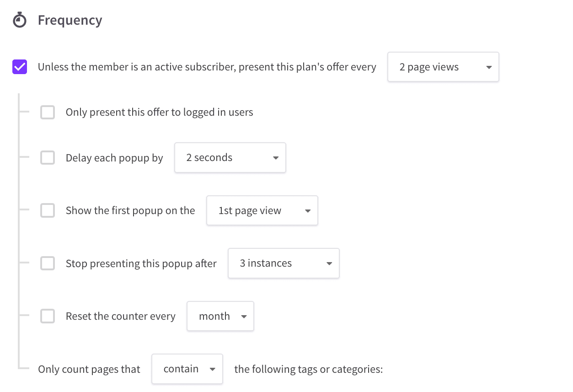Enable only logged in users checkbox
Image resolution: width=573 pixels, height=392 pixels.
(x=48, y=112)
